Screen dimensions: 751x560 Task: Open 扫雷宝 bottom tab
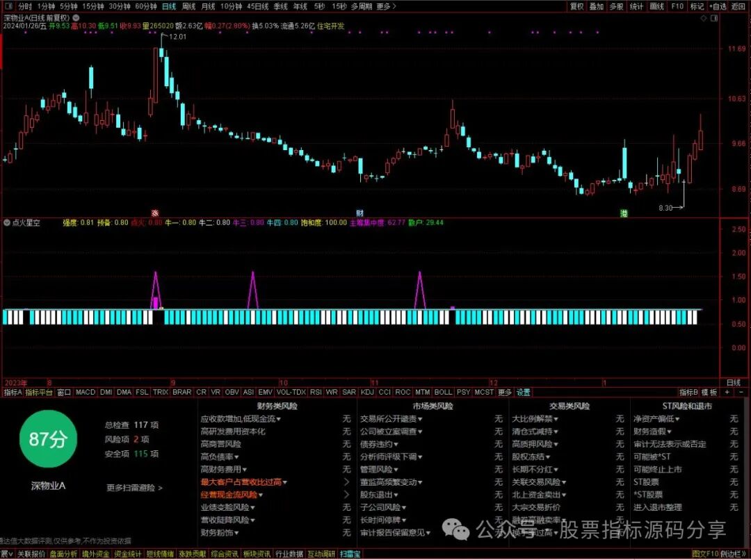coord(350,554)
